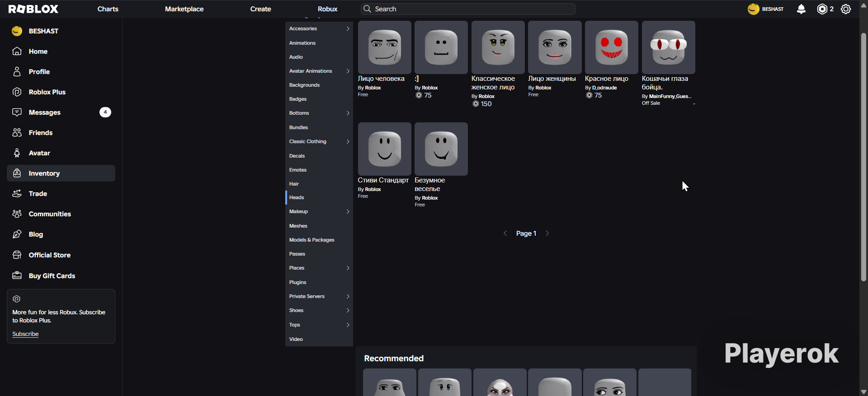The height and width of the screenshot is (396, 868).
Task: Click the Avatar figure icon
Action: (x=17, y=153)
